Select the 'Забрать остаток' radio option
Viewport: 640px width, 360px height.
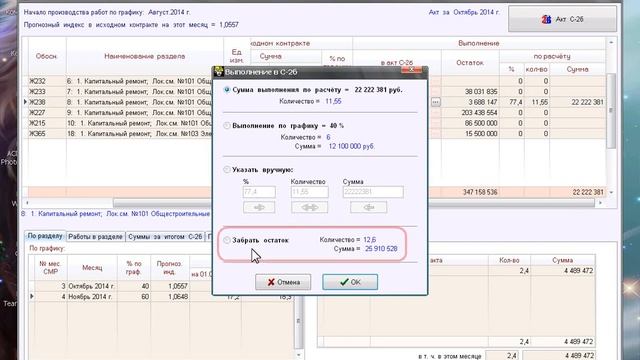pyautogui.click(x=227, y=240)
